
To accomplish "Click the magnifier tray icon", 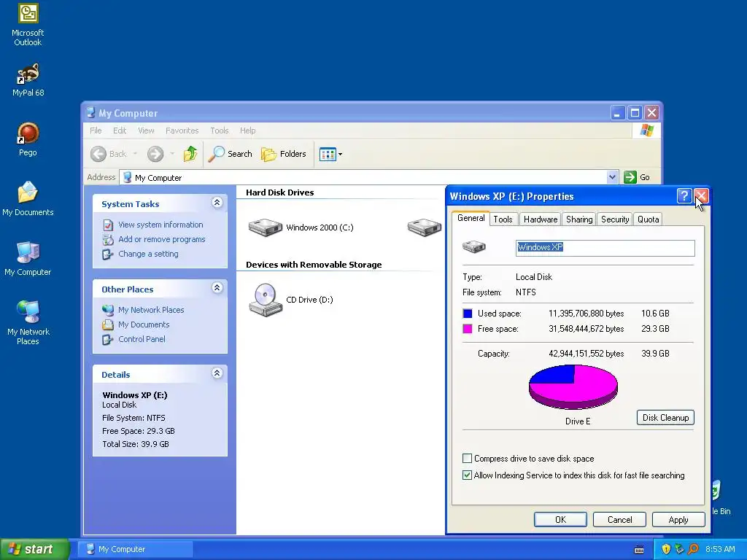I will click(x=693, y=549).
